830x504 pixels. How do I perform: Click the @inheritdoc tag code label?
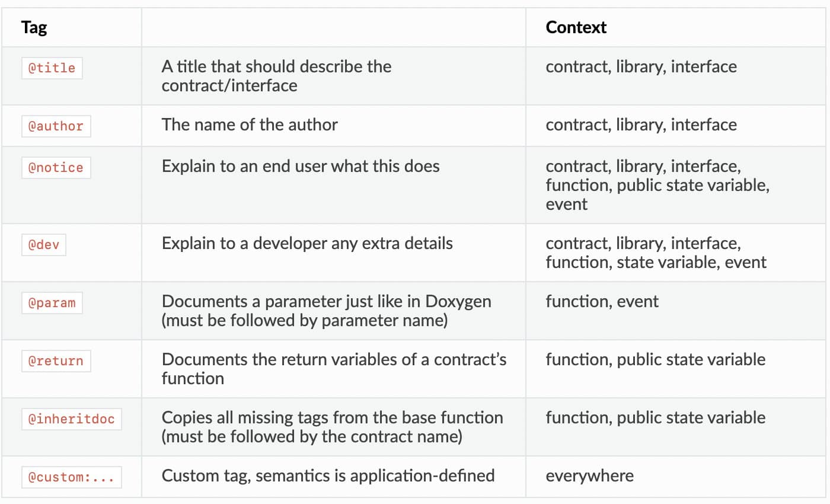point(71,419)
